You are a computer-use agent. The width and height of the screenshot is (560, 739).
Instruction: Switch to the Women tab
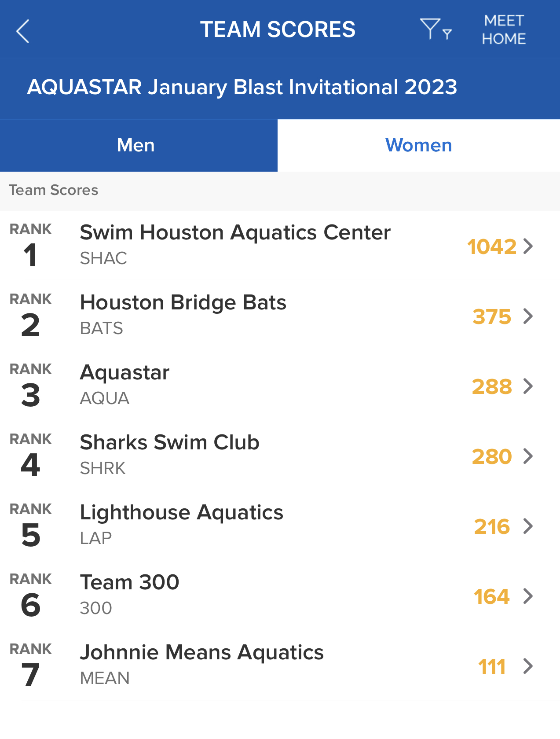coord(418,145)
